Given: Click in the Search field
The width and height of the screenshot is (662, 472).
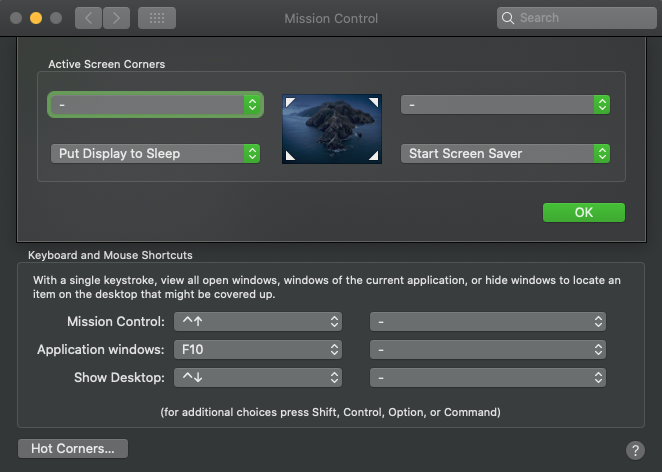Looking at the screenshot, I should coord(576,18).
